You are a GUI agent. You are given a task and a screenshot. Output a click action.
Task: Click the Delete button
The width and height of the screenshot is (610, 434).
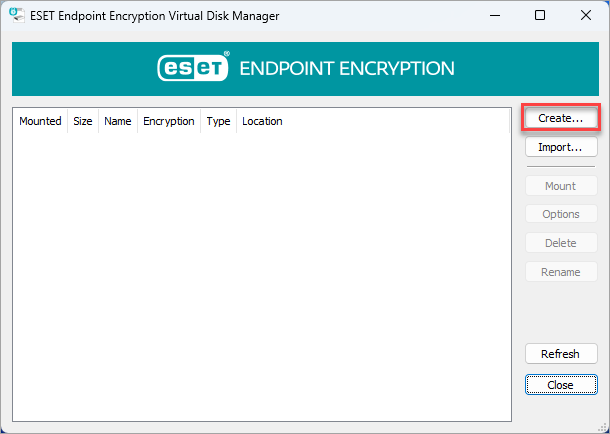561,243
